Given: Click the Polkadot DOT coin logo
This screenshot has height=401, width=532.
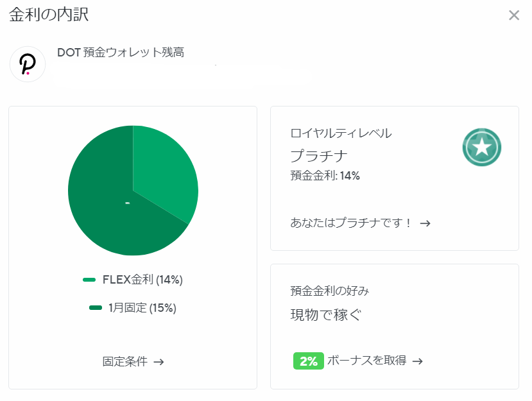Looking at the screenshot, I should (x=28, y=64).
